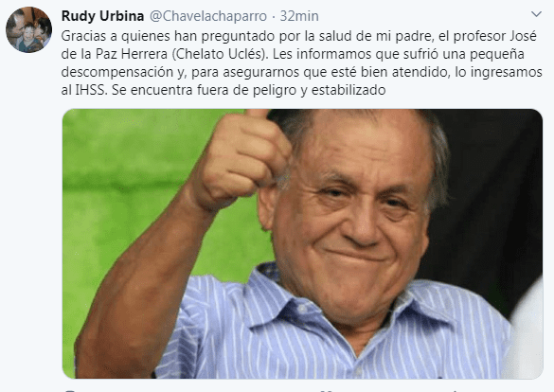Click the tweet line starting with descompensación
Viewport: 554px width, 392px height.
click(301, 72)
